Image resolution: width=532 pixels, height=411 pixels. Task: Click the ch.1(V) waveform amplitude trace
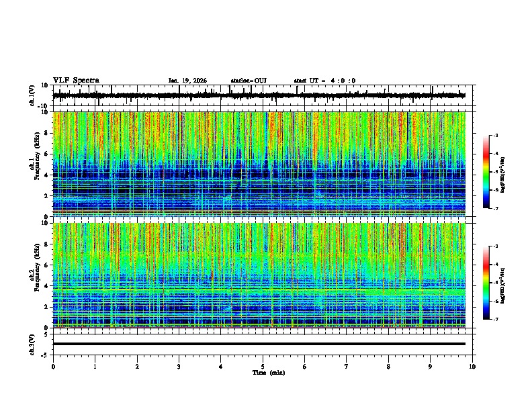coord(259,95)
